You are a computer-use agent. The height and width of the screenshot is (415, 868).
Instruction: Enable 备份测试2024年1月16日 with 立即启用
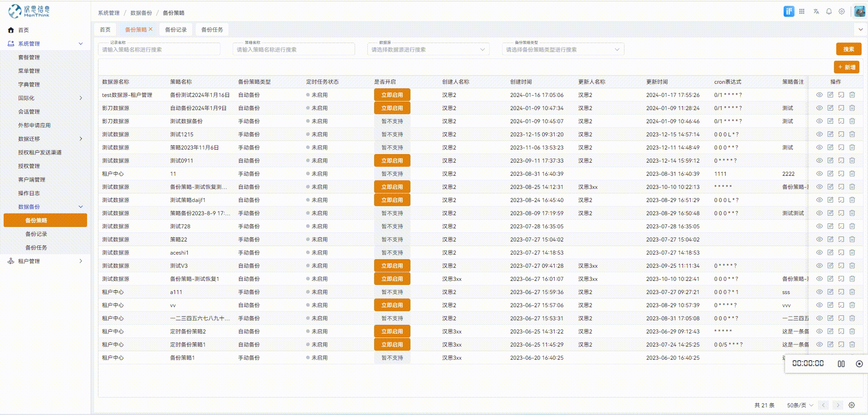tap(392, 95)
